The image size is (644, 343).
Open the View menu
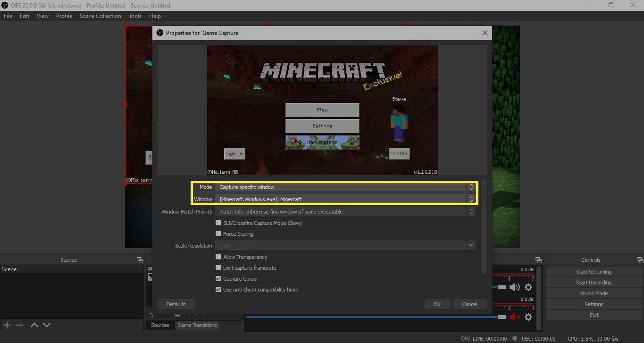tap(42, 16)
